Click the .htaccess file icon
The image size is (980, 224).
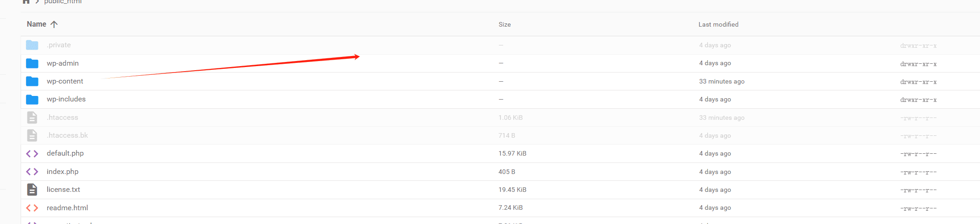click(32, 118)
